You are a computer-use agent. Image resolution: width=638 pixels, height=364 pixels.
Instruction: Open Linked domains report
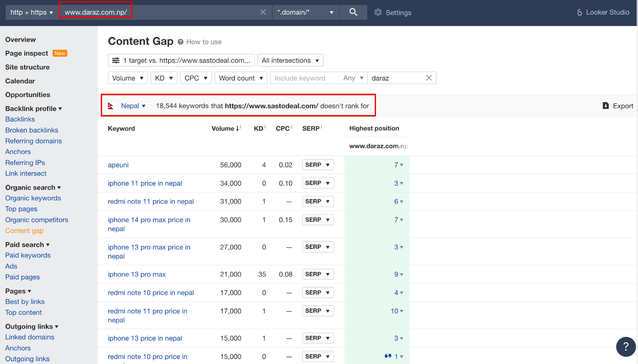[x=30, y=337]
